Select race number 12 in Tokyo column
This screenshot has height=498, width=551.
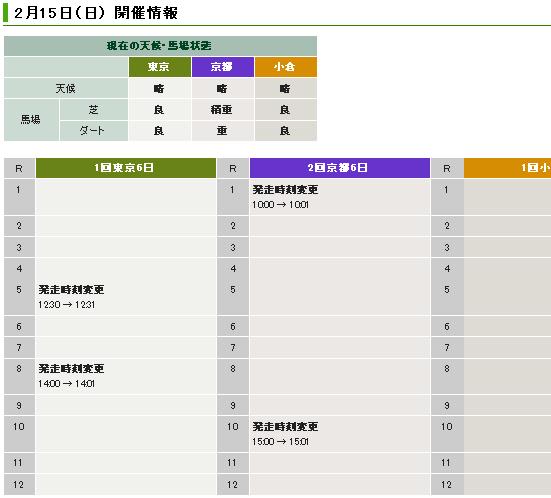pos(18,485)
